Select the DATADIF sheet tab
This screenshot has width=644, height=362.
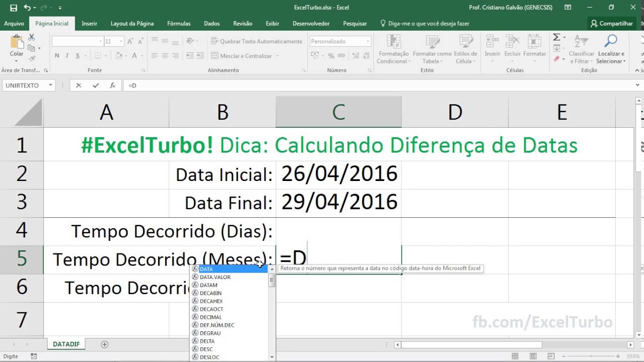66,344
